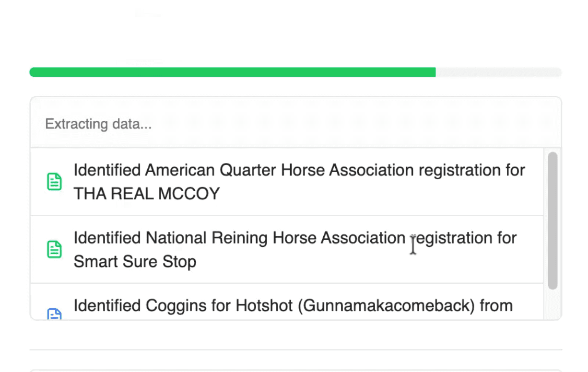This screenshot has height=372, width=588.
Task: Click the horse name "Smart Sure Stop"
Action: [135, 262]
